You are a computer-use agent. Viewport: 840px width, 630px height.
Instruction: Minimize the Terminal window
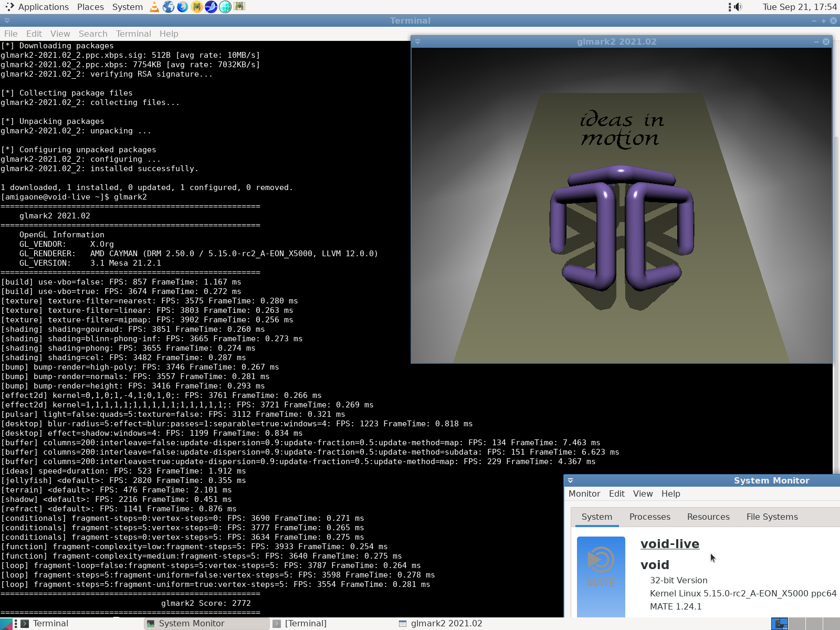click(814, 20)
